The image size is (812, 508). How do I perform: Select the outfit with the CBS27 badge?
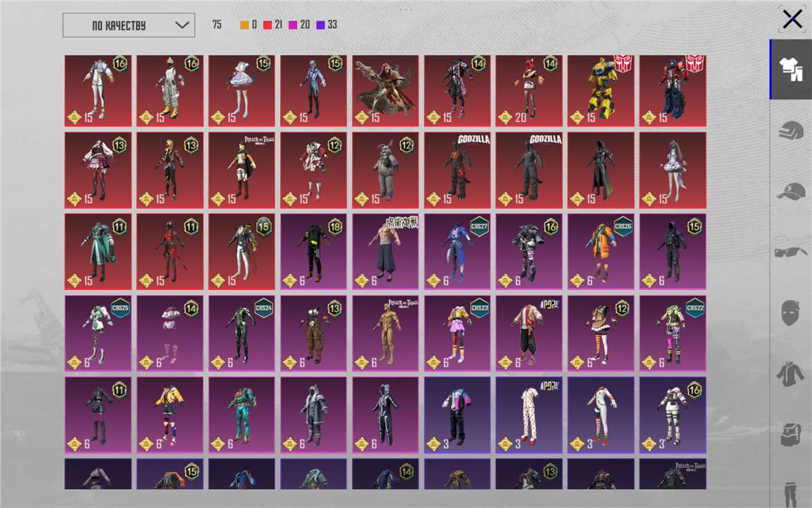click(457, 251)
